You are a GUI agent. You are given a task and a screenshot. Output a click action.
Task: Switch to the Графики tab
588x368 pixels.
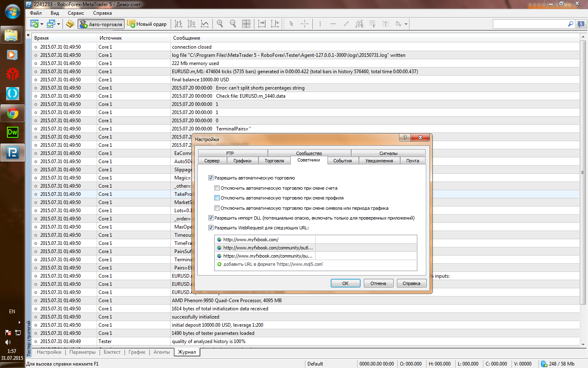click(x=242, y=161)
